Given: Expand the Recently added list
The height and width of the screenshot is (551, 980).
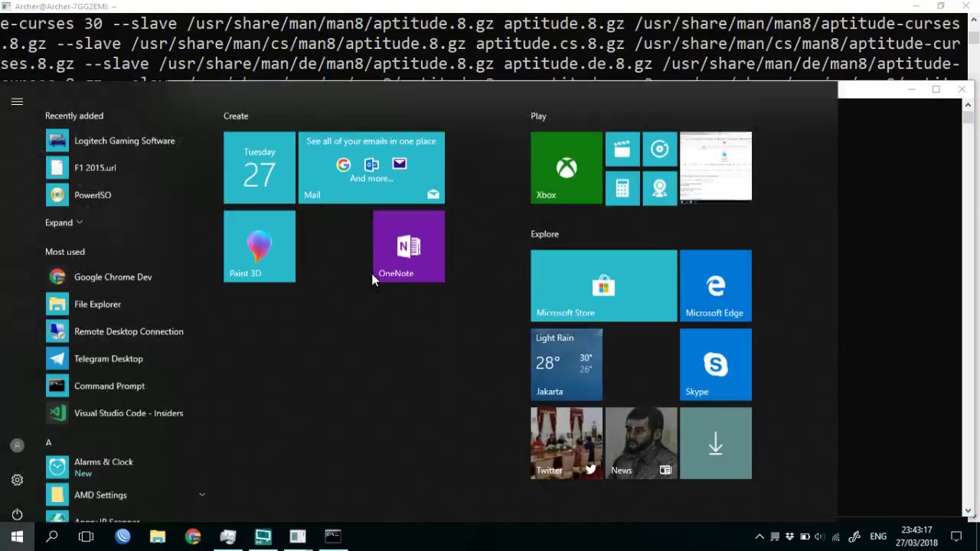Looking at the screenshot, I should [x=64, y=223].
